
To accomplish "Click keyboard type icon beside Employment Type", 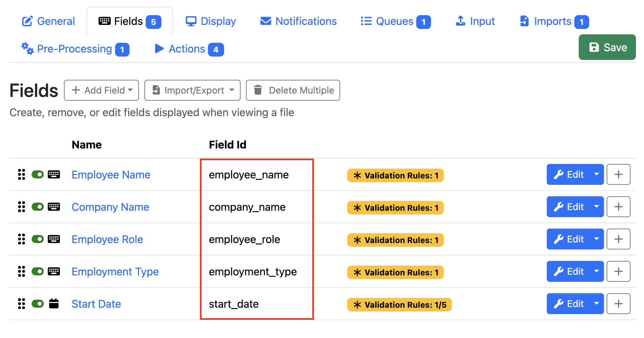I will (54, 271).
